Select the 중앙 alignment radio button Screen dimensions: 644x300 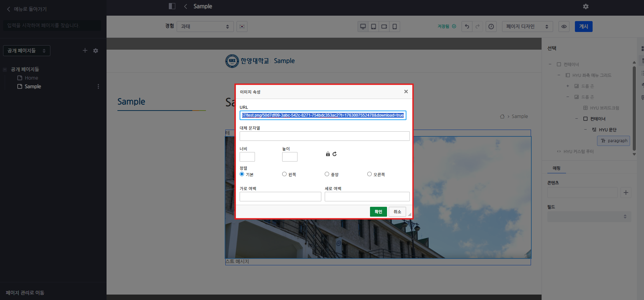(327, 174)
